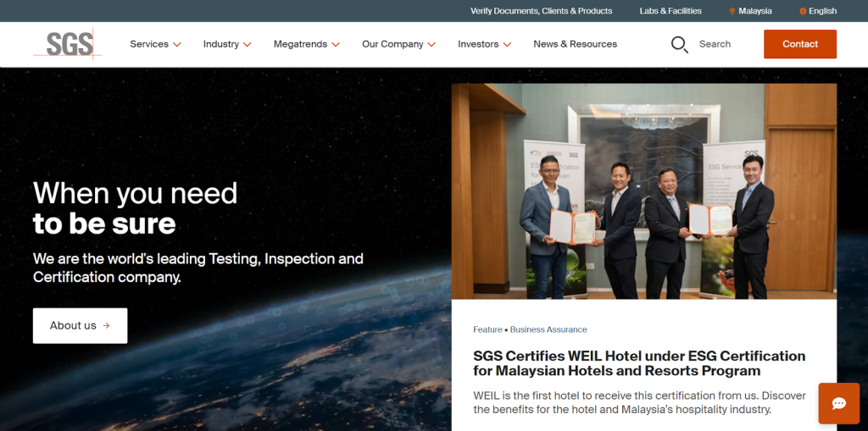
Task: Select the Business Assurance category tag
Action: tap(548, 329)
